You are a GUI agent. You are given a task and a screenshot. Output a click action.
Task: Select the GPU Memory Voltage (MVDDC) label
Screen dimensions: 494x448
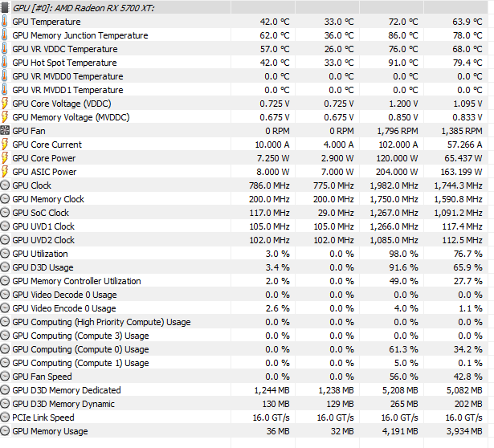pos(71,117)
